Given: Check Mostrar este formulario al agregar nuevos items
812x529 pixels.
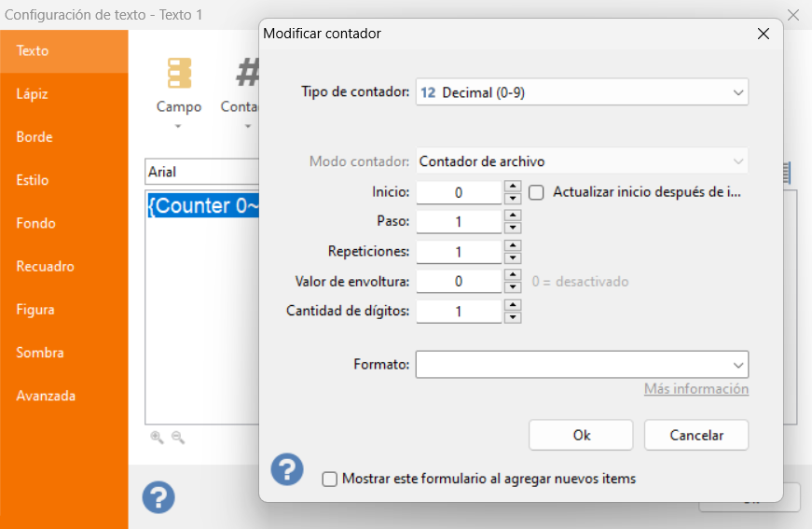Looking at the screenshot, I should pyautogui.click(x=329, y=479).
